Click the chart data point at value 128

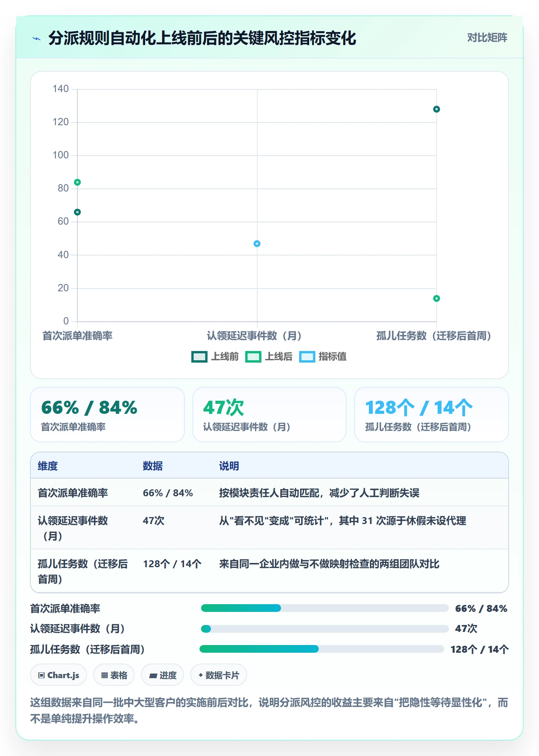pyautogui.click(x=436, y=109)
